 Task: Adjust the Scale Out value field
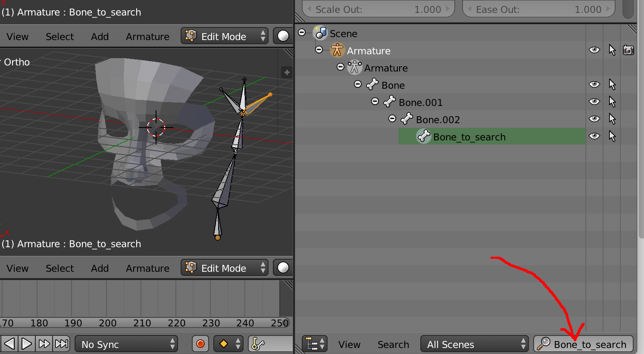pos(378,9)
